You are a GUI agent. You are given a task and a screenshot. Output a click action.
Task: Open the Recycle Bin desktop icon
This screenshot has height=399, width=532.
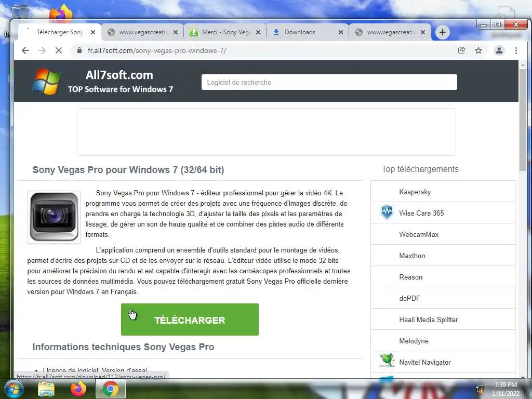(20, 13)
